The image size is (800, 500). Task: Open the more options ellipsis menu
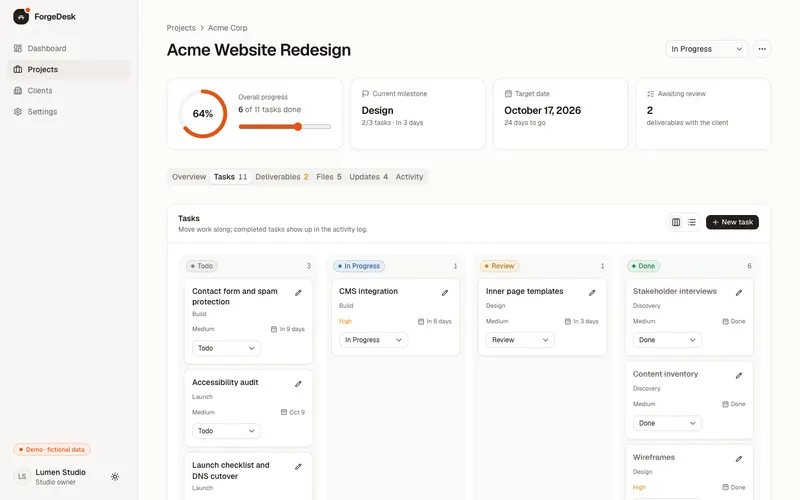(x=762, y=49)
